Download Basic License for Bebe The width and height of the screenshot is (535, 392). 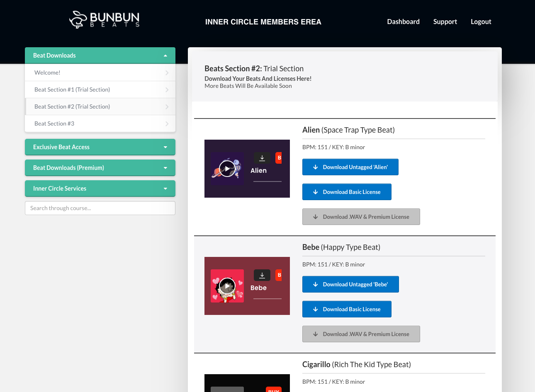coord(347,309)
